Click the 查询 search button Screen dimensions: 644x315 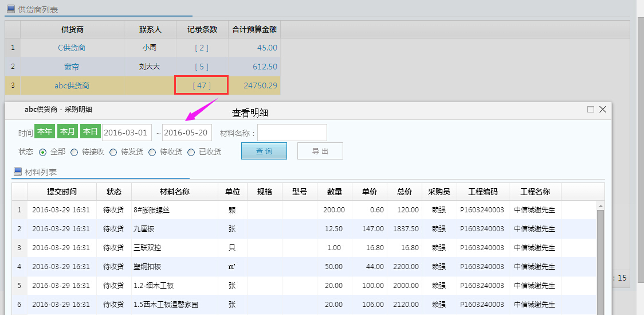[x=264, y=151]
